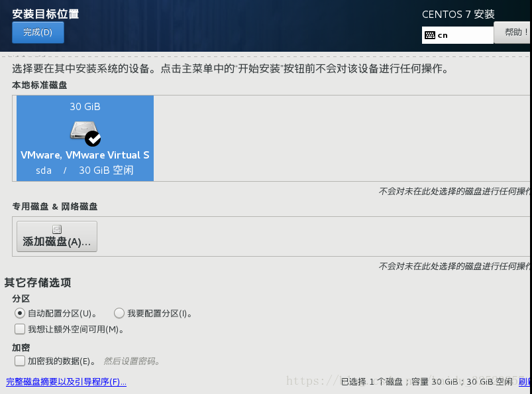The image size is (532, 394).
Task: Click the 刷新 button at bottom right
Action: coord(525,383)
